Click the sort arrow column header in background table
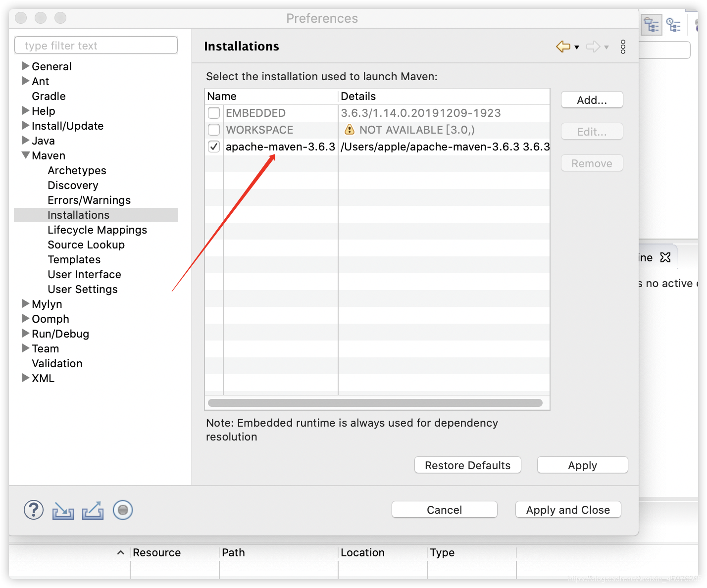 point(121,553)
